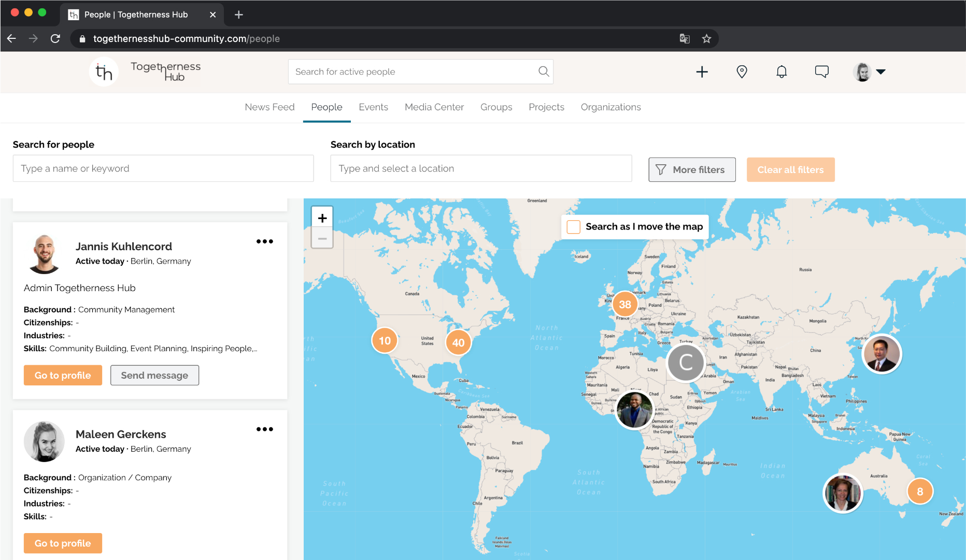Send message to Jannis Kuhlencord
The image size is (966, 560).
click(154, 376)
